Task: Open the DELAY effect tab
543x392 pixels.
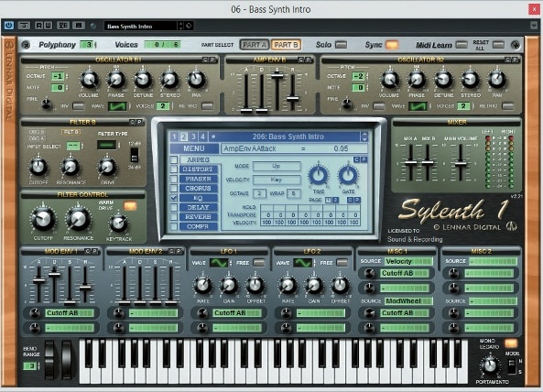Action: (198, 207)
